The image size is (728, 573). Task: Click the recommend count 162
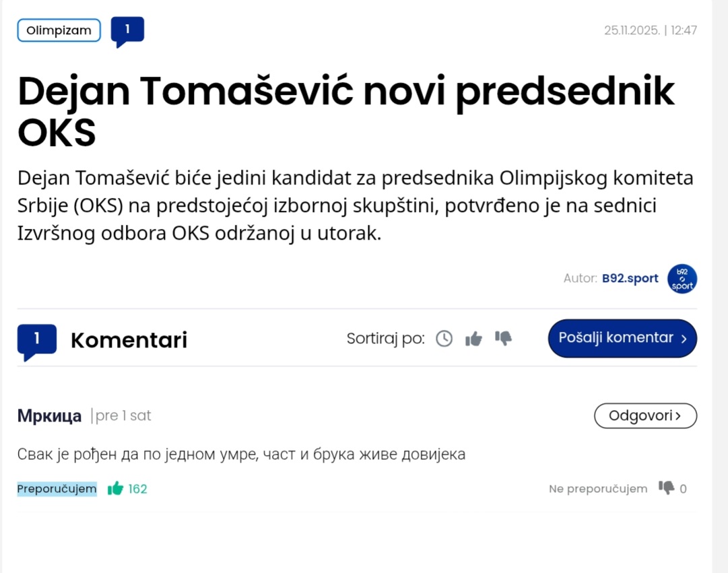[x=137, y=489]
